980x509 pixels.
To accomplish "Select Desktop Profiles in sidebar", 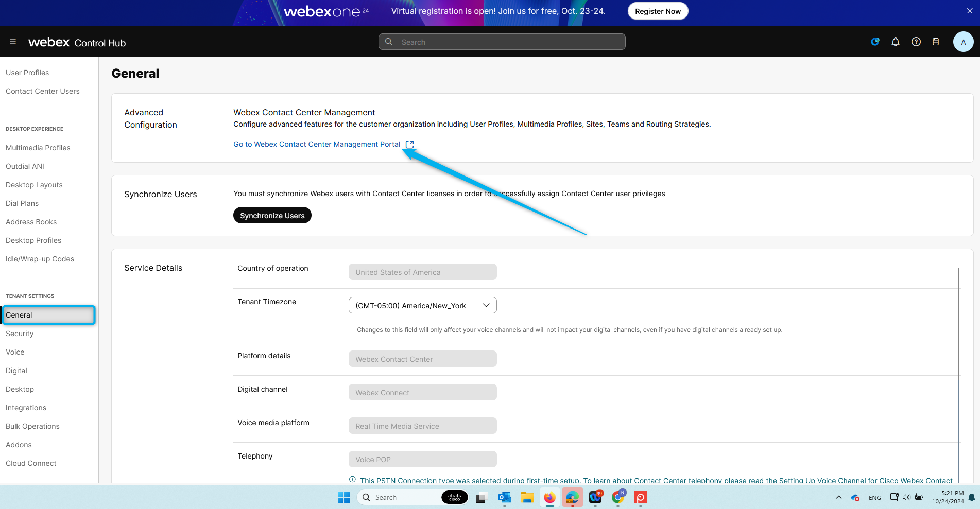I will point(33,240).
